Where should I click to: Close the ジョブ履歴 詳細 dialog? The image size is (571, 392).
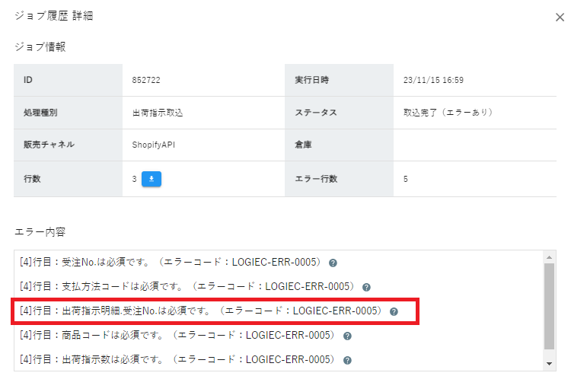click(560, 17)
